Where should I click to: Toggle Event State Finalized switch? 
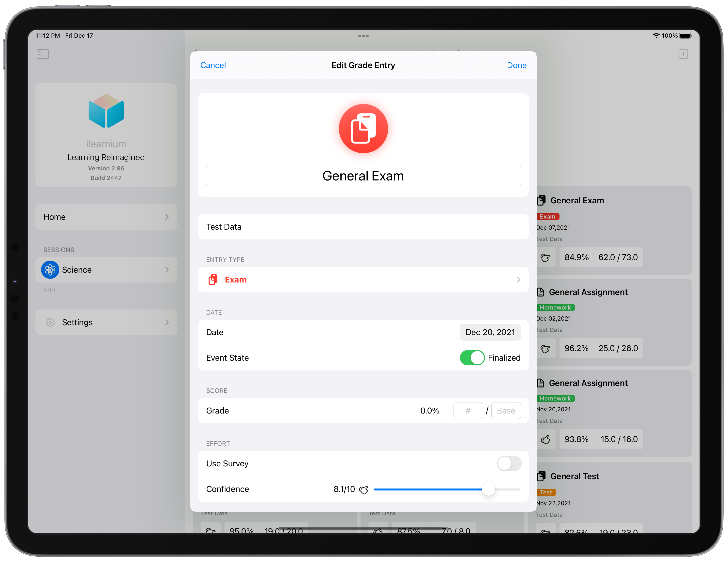(x=472, y=358)
